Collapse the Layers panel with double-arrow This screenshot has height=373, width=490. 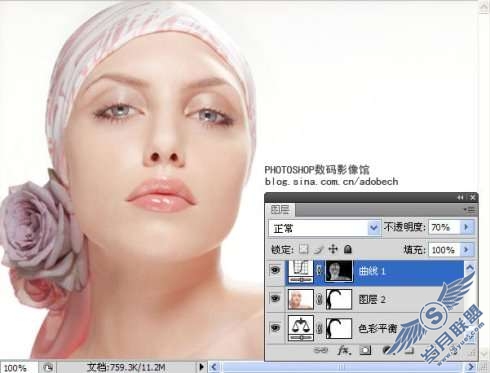coord(460,198)
